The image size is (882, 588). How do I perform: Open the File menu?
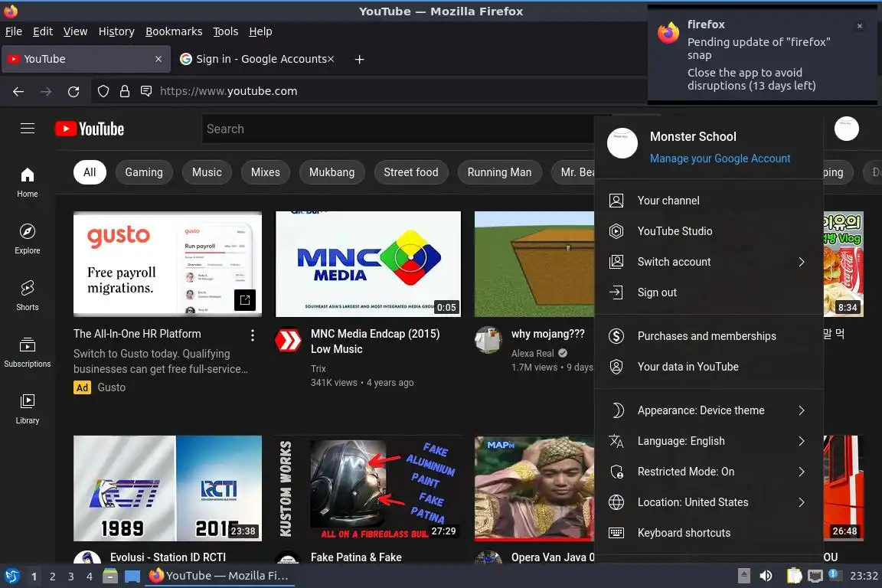[14, 31]
